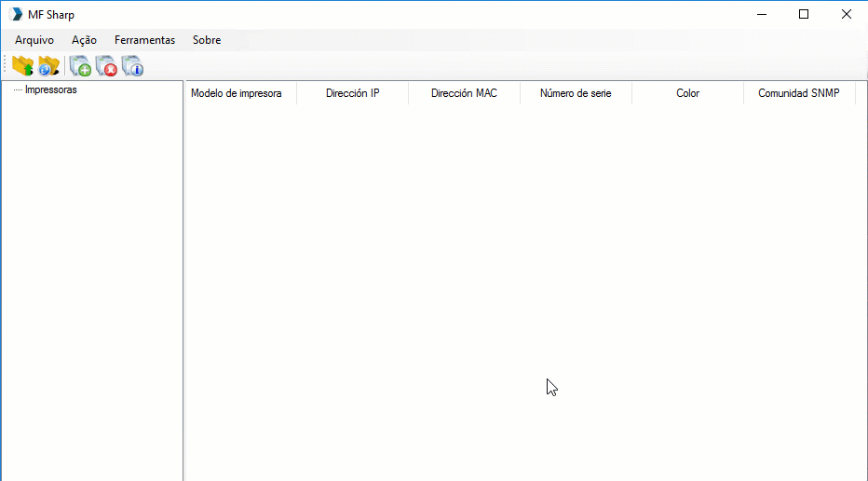Click the remove printer icon with red X
The image size is (868, 481).
coord(106,66)
